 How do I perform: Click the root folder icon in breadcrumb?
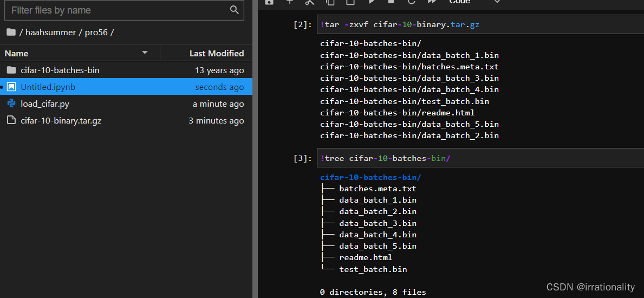[x=11, y=32]
